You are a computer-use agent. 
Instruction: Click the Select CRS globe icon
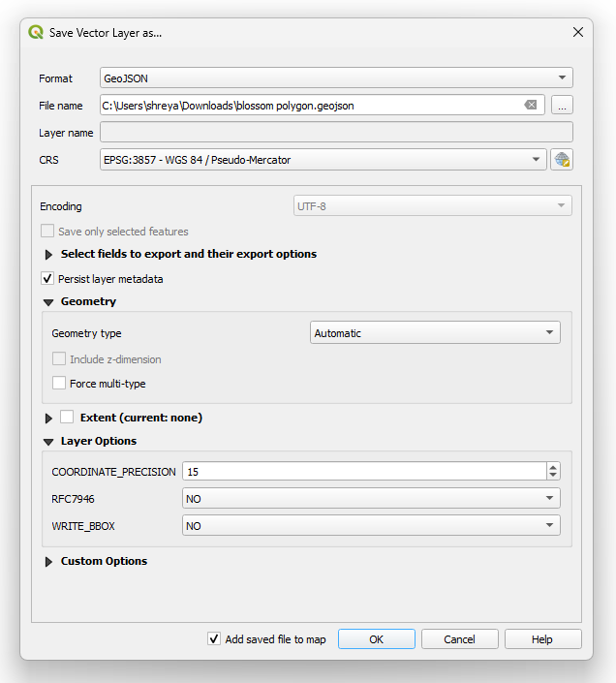[562, 160]
